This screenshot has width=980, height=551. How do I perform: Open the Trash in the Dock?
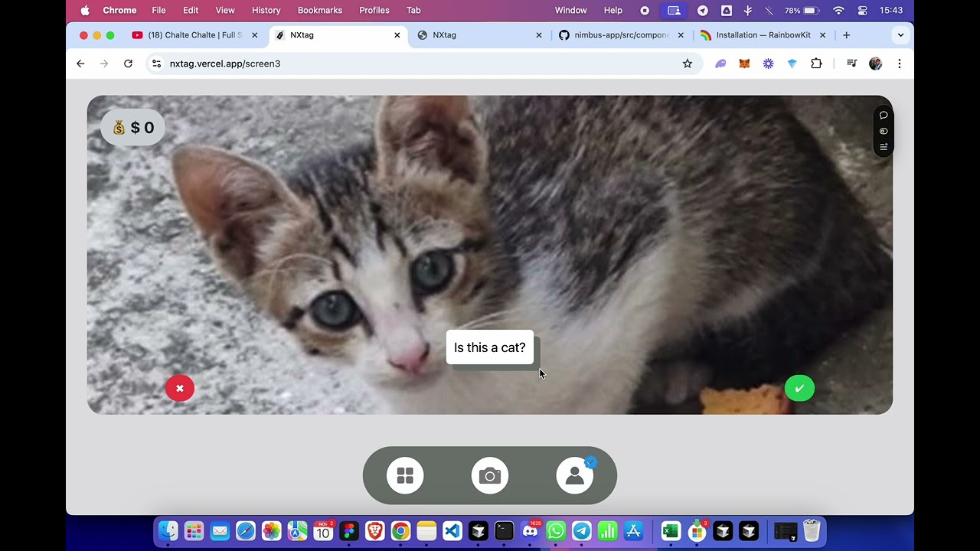[812, 530]
